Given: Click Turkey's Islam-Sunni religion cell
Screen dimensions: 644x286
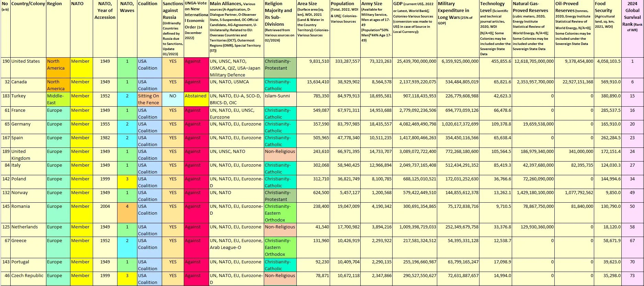Looking at the screenshot, I should pyautogui.click(x=280, y=99).
